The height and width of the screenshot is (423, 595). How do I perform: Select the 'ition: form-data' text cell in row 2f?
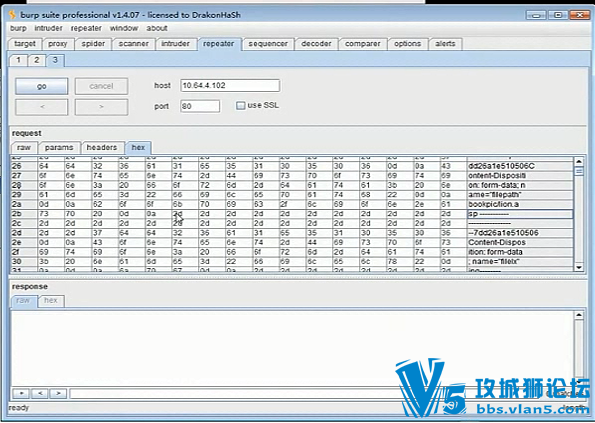coord(519,252)
